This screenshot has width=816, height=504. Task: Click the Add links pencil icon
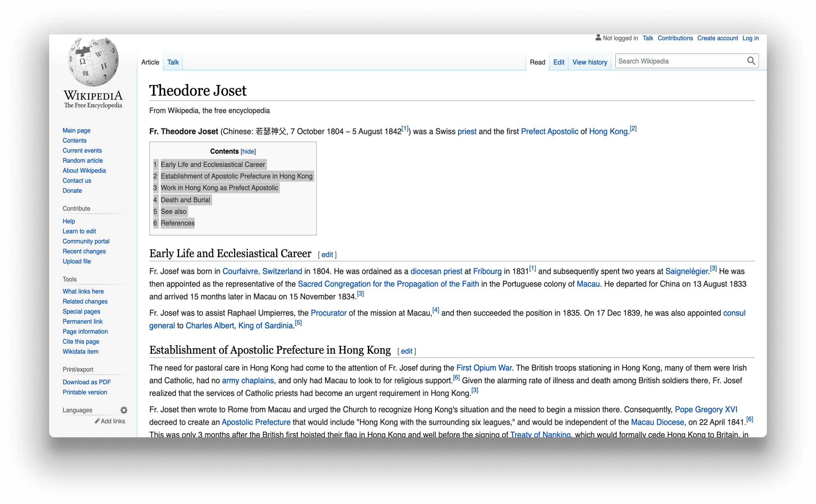tap(97, 421)
